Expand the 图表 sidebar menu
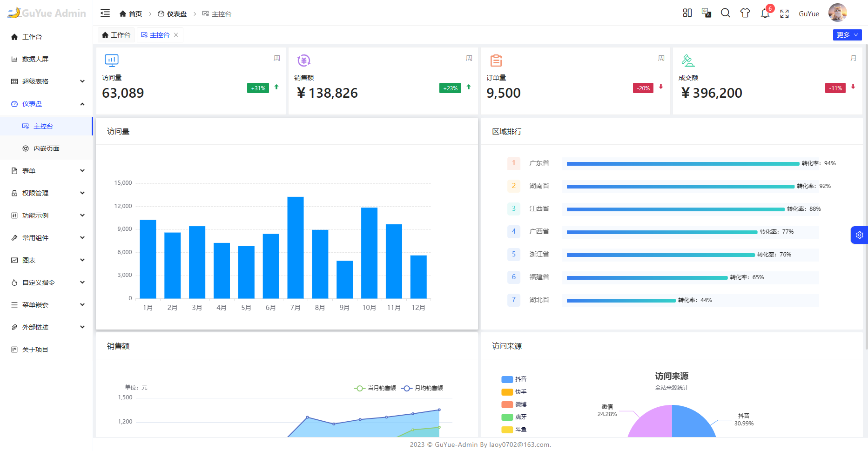Screen dimensions: 868x451 coord(47,260)
